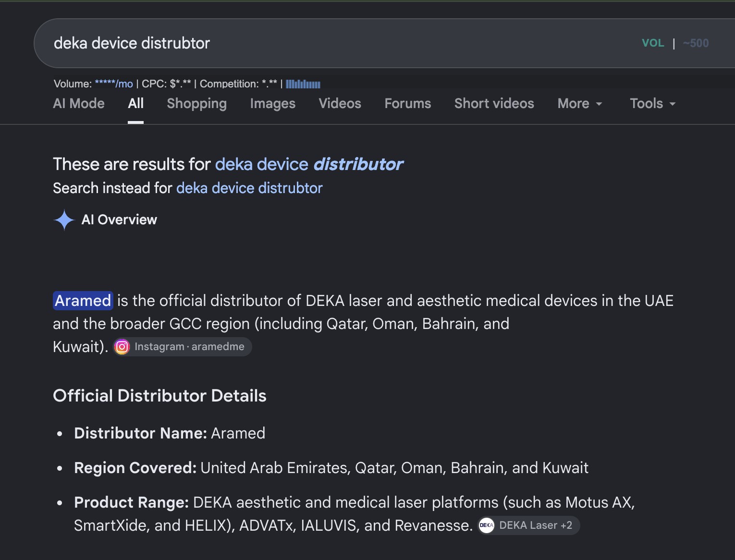Go to the Images tab
Viewport: 735px width, 560px height.
tap(272, 104)
